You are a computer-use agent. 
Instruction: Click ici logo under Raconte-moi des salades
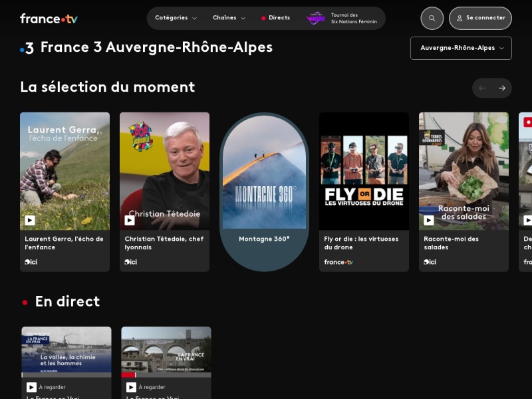point(430,262)
